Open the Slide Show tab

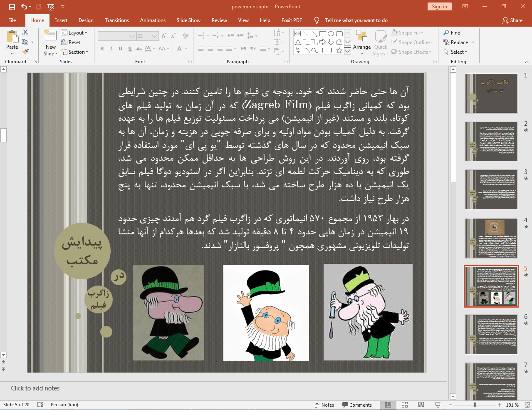[x=188, y=20]
